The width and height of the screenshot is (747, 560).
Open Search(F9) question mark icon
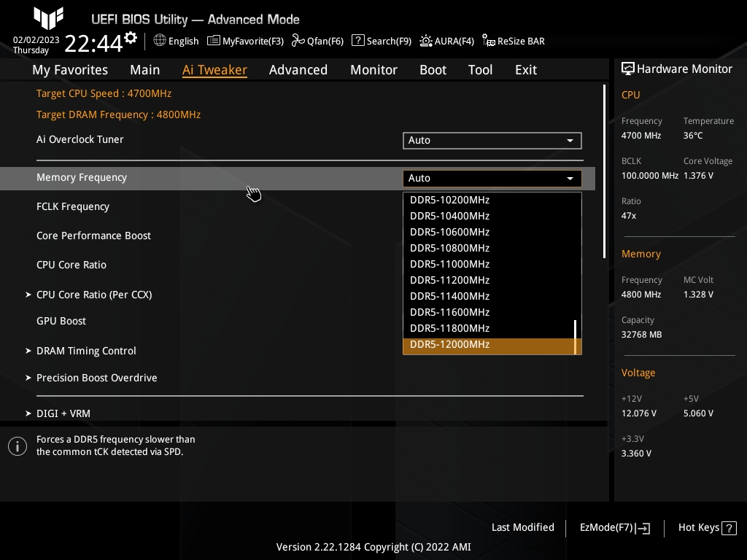tap(357, 41)
